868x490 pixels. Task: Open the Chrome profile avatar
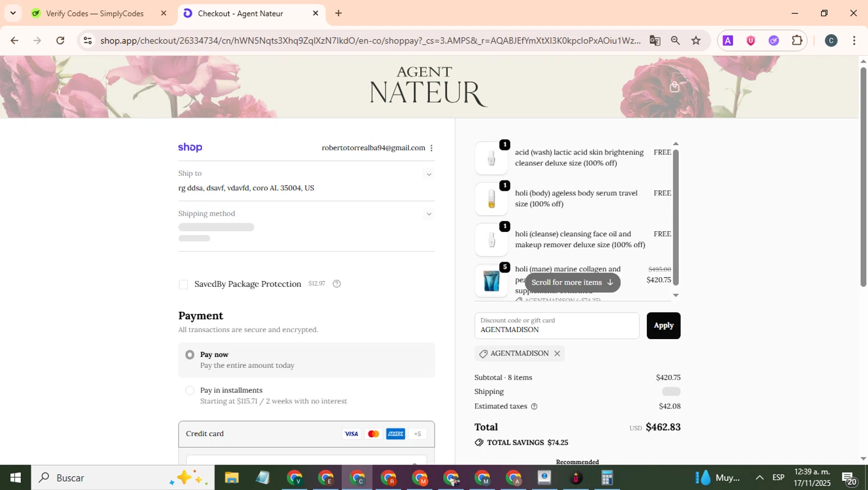click(831, 40)
